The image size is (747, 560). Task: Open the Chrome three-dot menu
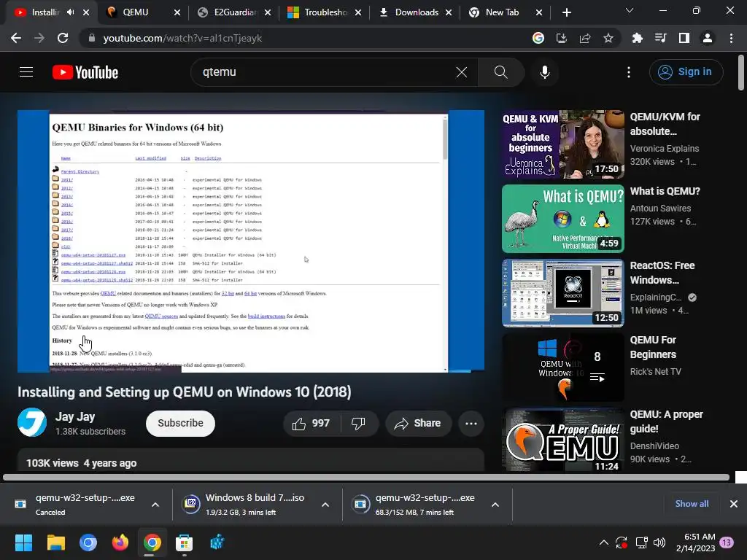[x=731, y=38]
